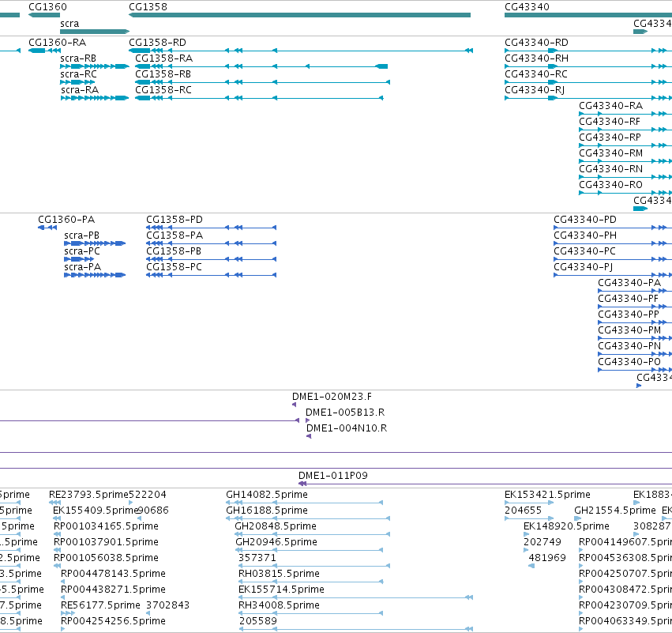Select transcript CG43340-RN
The width and height of the screenshot is (672, 633).
click(x=610, y=169)
